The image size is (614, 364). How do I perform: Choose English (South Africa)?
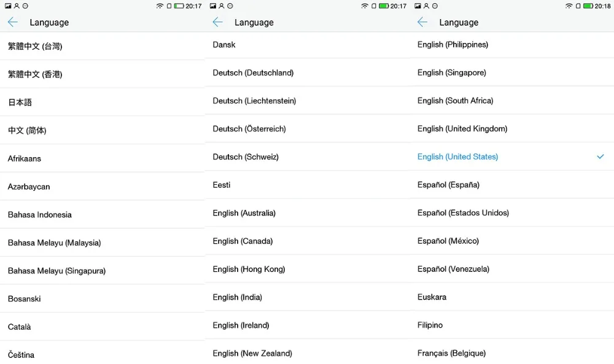pos(512,101)
